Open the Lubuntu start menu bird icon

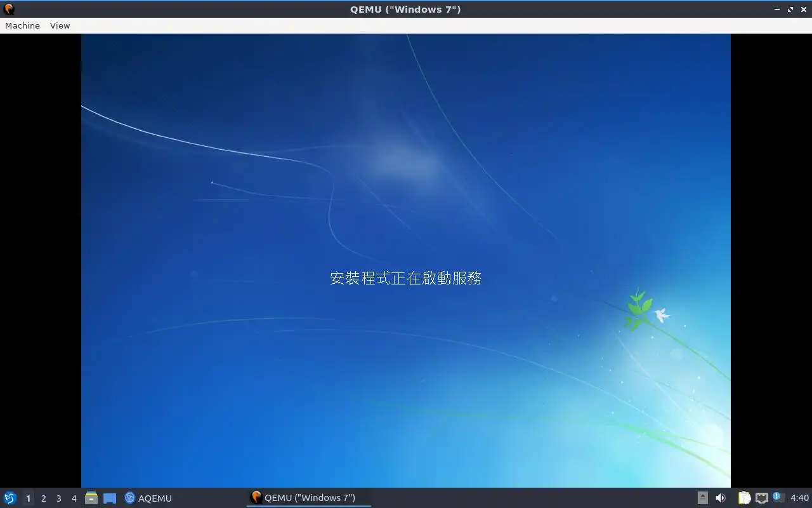(x=10, y=498)
